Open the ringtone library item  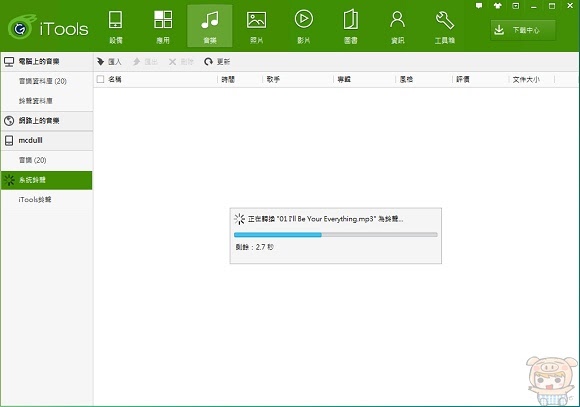pos(47,101)
